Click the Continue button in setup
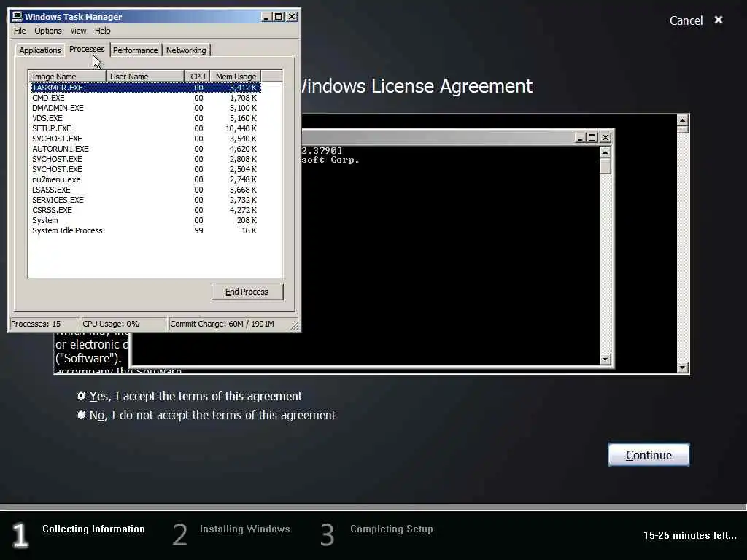The height and width of the screenshot is (560, 747). click(649, 455)
